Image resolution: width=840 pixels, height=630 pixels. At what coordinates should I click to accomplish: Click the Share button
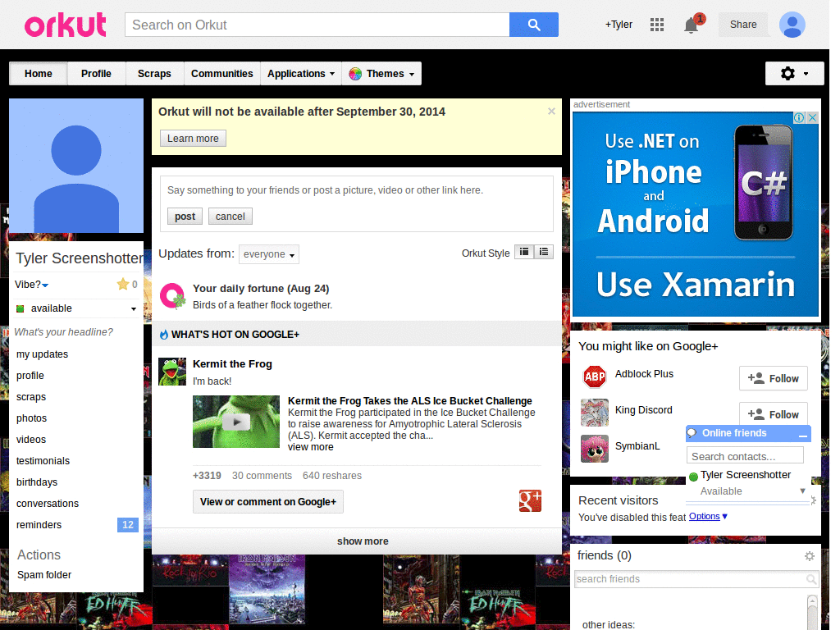[x=743, y=25]
